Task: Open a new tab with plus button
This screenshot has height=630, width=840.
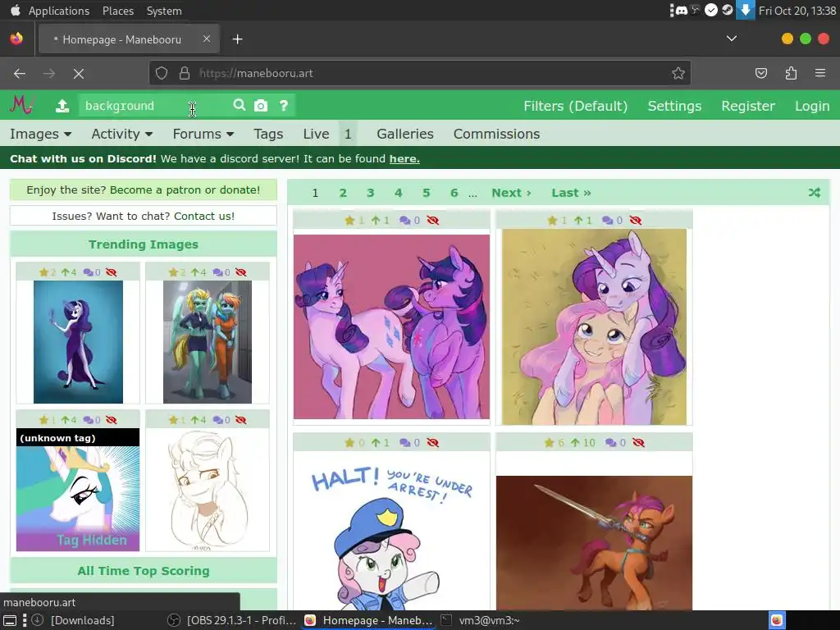Action: pos(237,39)
